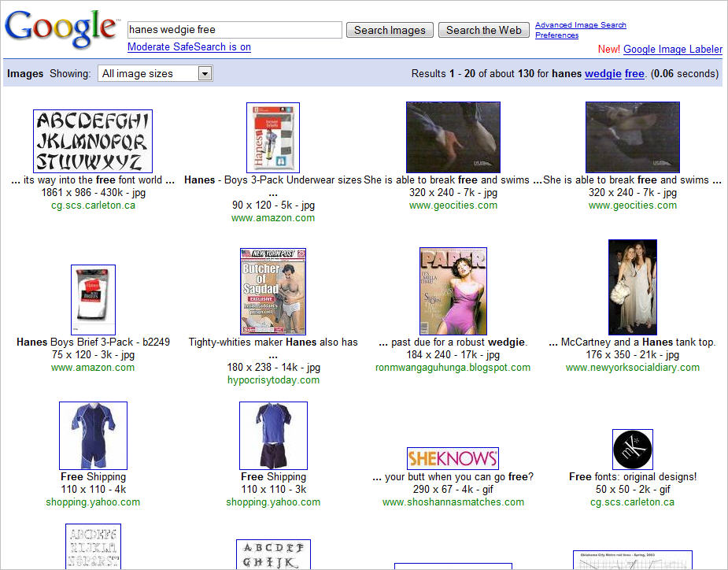
Task: Open the blue wetsuit Free Shipping thumbnail
Action: pos(93,435)
